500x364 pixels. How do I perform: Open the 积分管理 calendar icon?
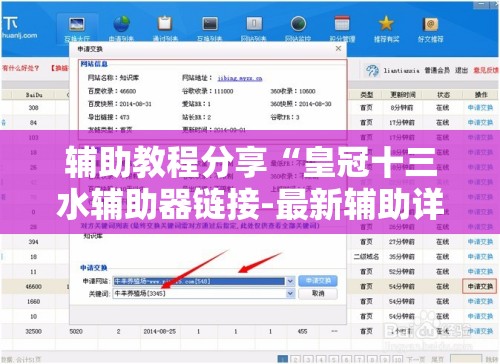coord(342,24)
